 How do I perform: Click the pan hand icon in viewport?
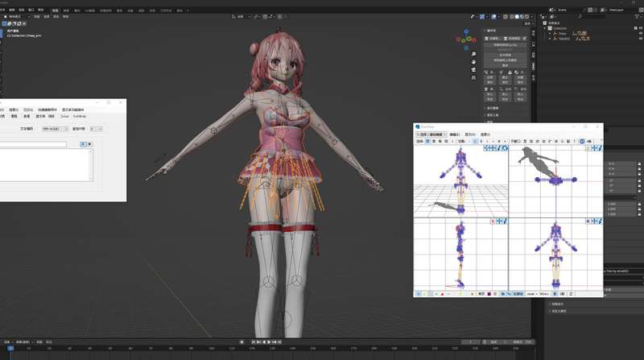click(x=474, y=64)
